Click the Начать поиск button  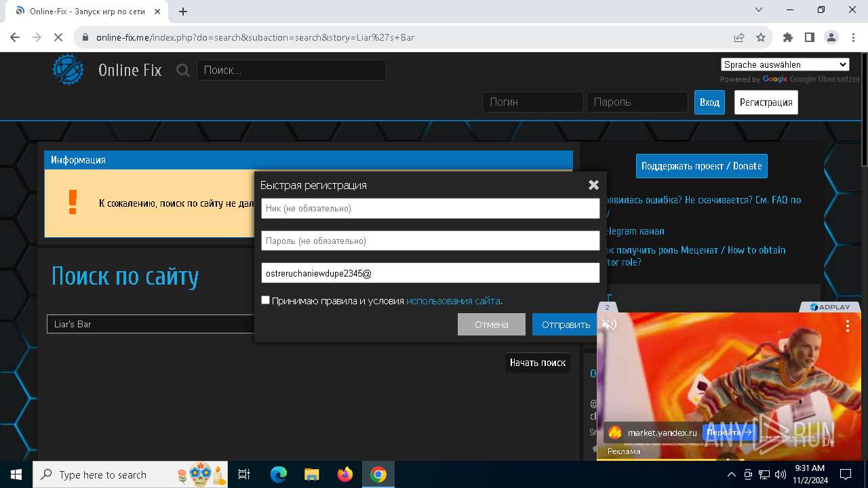coord(538,363)
